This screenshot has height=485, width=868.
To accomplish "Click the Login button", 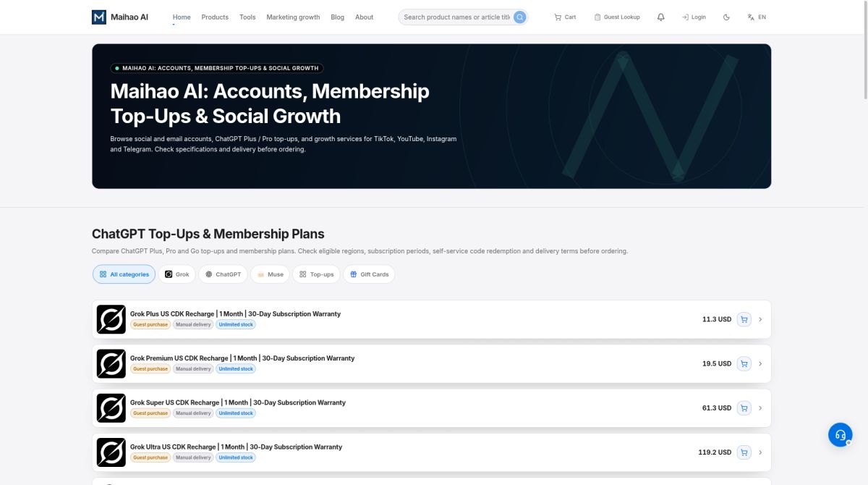I will click(x=694, y=17).
